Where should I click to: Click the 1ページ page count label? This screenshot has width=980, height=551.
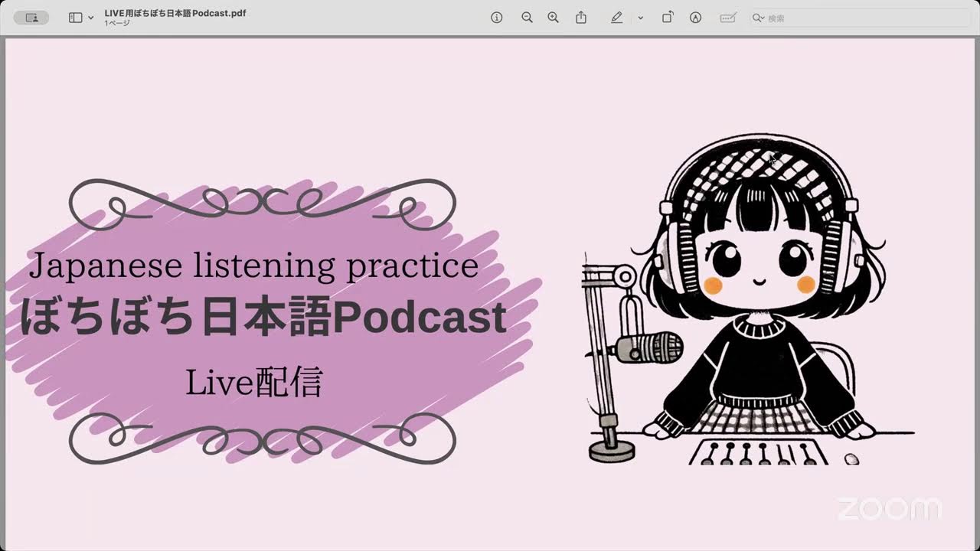tap(117, 24)
